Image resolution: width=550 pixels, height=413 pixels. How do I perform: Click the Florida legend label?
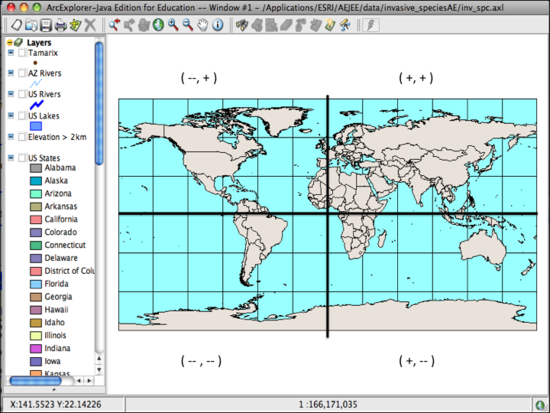[x=56, y=284]
